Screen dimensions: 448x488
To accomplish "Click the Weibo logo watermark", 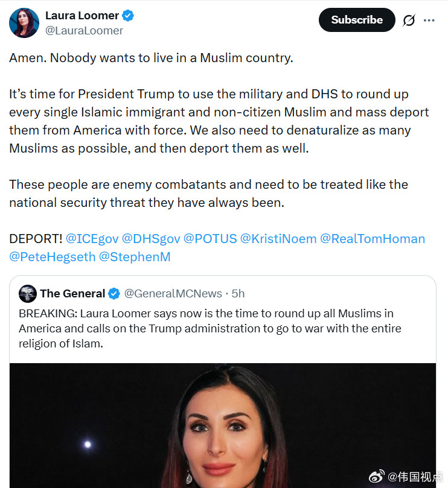I will [376, 477].
